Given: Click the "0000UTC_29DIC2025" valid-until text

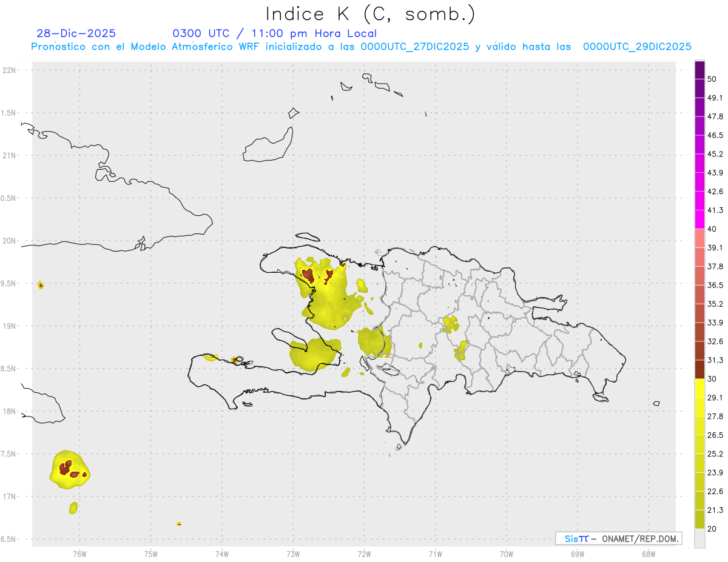Looking at the screenshot, I should pos(637,47).
